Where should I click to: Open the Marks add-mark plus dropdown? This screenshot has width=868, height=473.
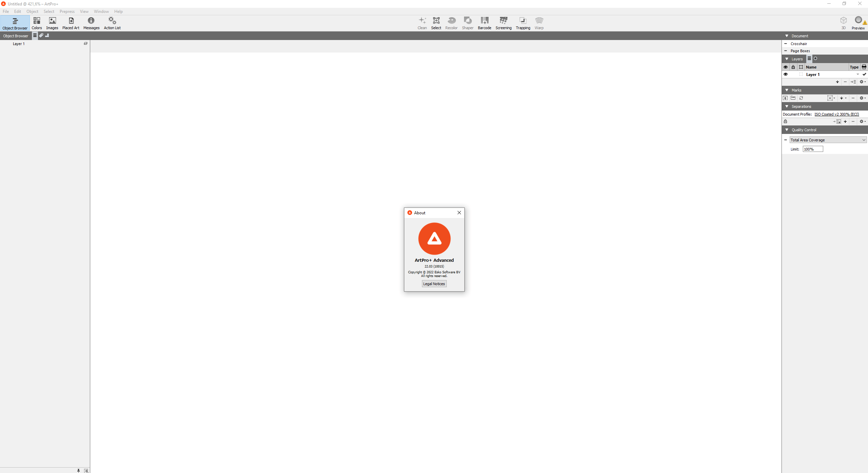point(843,98)
